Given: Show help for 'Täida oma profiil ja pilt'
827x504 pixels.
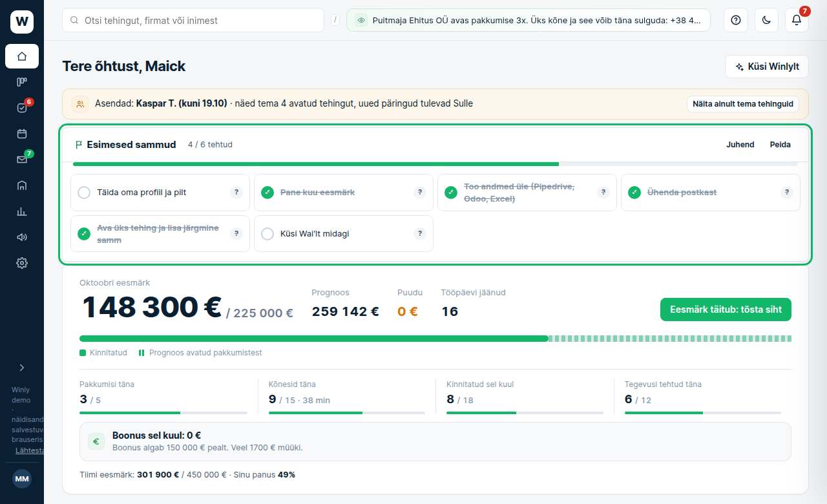Looking at the screenshot, I should pos(236,193).
